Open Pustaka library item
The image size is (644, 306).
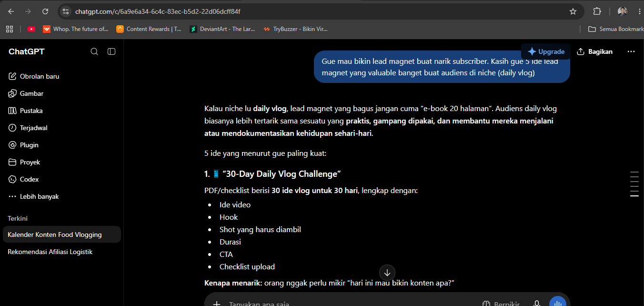click(62, 111)
